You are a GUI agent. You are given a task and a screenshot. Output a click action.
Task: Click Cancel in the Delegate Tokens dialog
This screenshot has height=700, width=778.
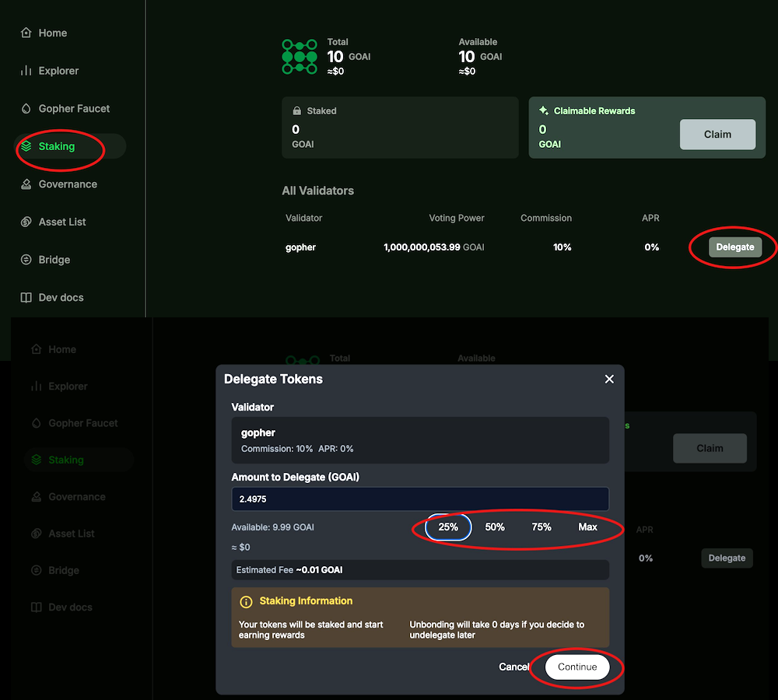tap(513, 667)
